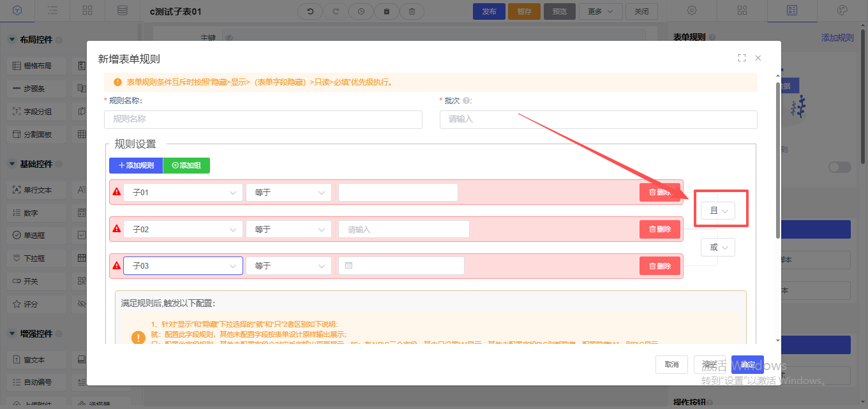
Task: Click the calendar date field in 子03 row
Action: click(x=401, y=265)
